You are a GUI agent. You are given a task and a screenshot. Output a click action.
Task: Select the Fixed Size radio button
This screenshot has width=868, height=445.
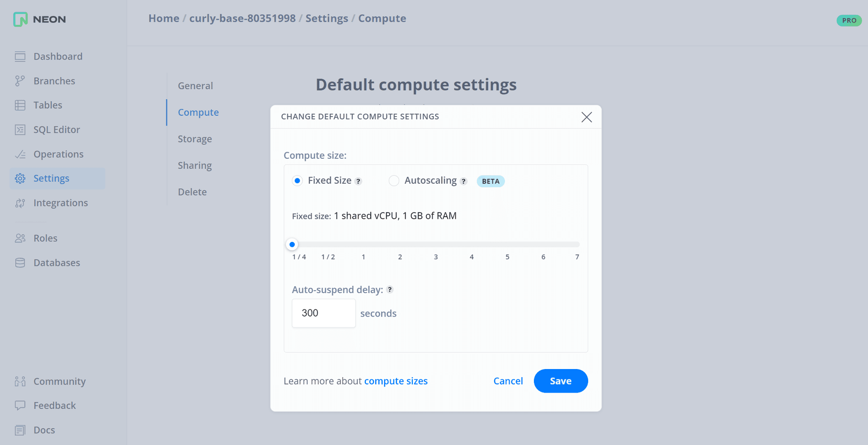tap(297, 180)
